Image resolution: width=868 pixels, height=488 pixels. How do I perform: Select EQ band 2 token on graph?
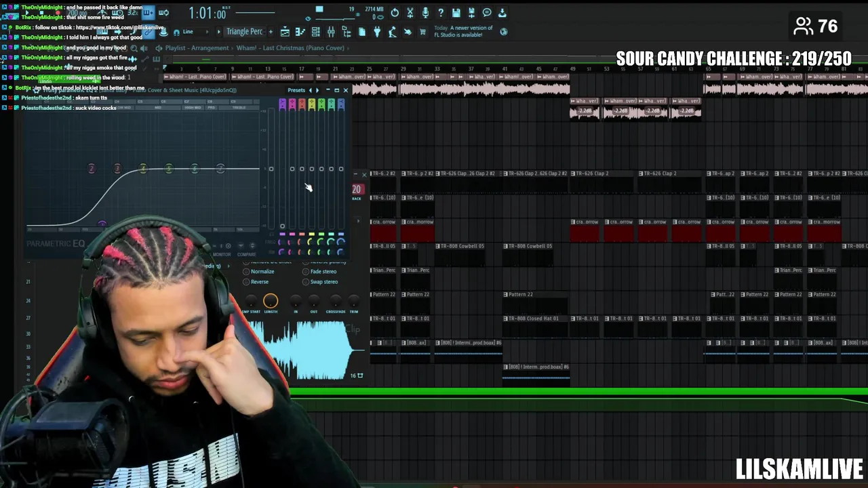click(x=92, y=168)
